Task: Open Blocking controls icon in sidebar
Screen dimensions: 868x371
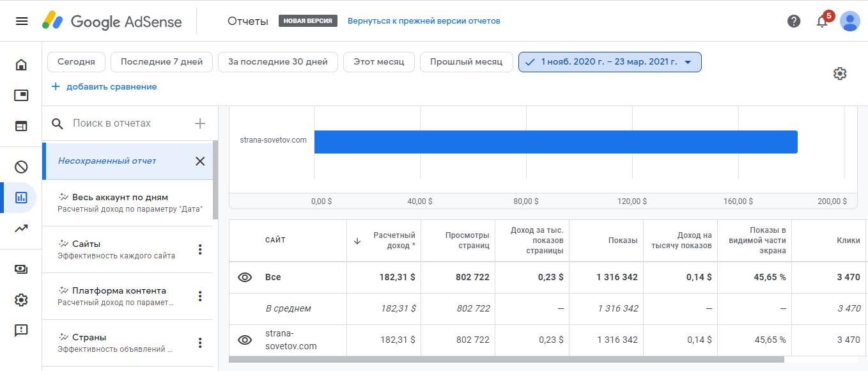Action: pyautogui.click(x=21, y=167)
